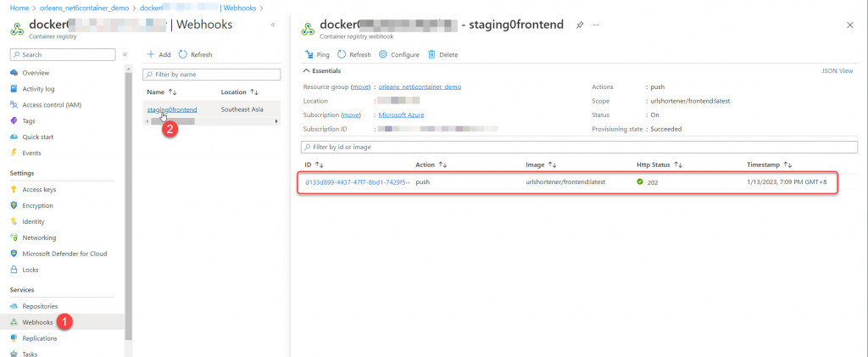
Task: Sort events by Action column
Action: pyautogui.click(x=431, y=165)
